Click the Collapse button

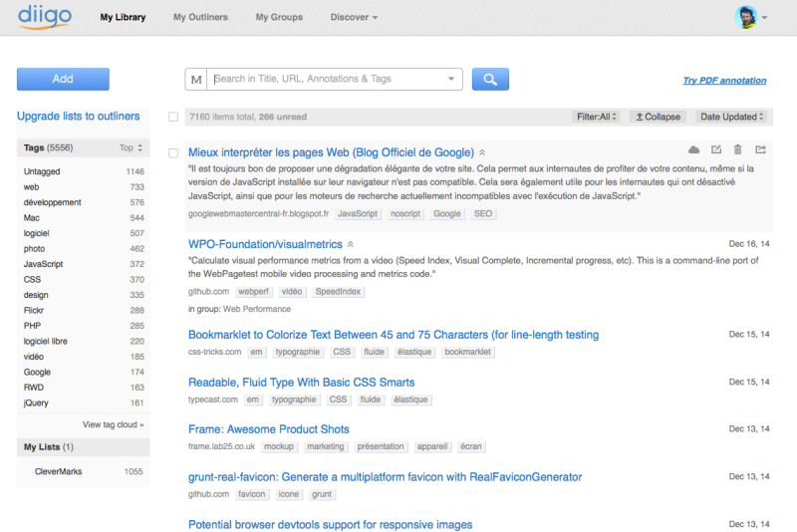pyautogui.click(x=658, y=117)
